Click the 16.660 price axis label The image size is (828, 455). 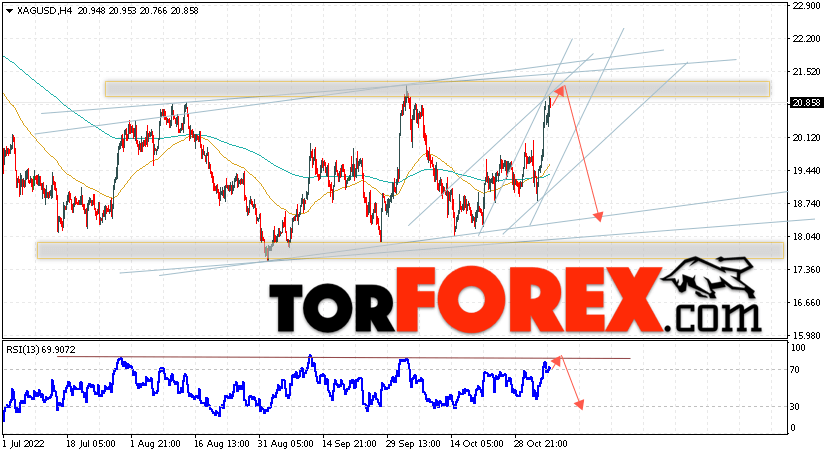point(806,302)
